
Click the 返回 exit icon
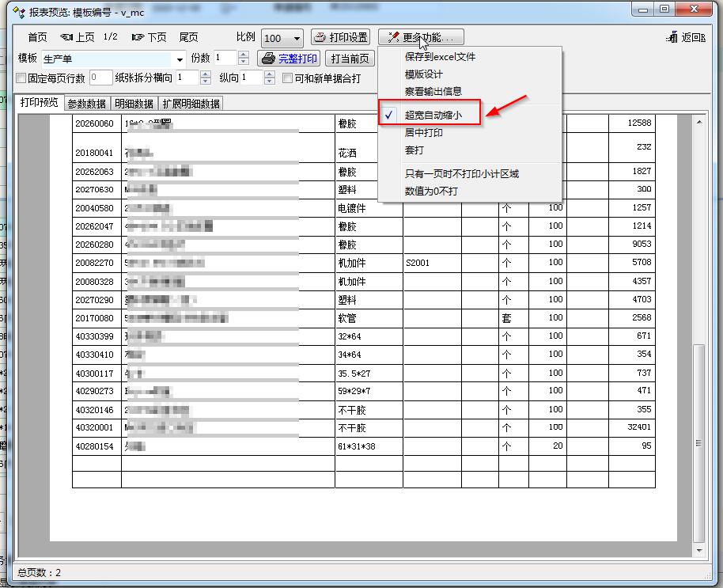[673, 37]
